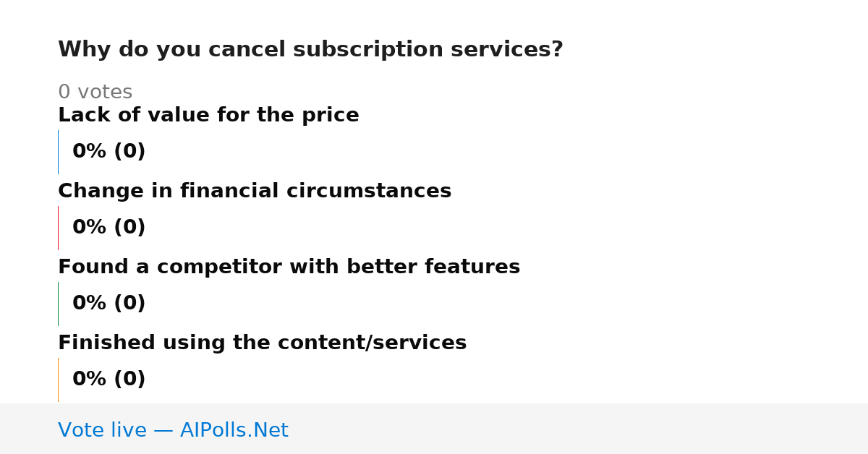868x454 pixels.
Task: Click the blue bar for lack of value
Action: pos(58,152)
